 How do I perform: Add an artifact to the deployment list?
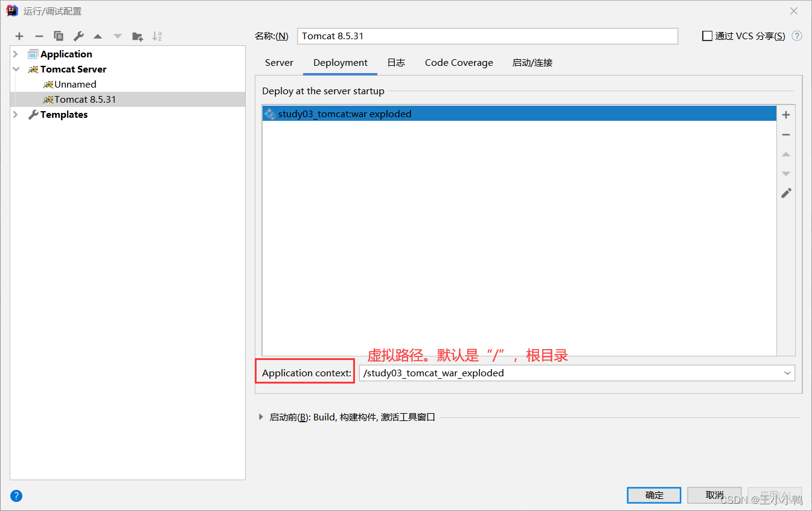pos(785,114)
